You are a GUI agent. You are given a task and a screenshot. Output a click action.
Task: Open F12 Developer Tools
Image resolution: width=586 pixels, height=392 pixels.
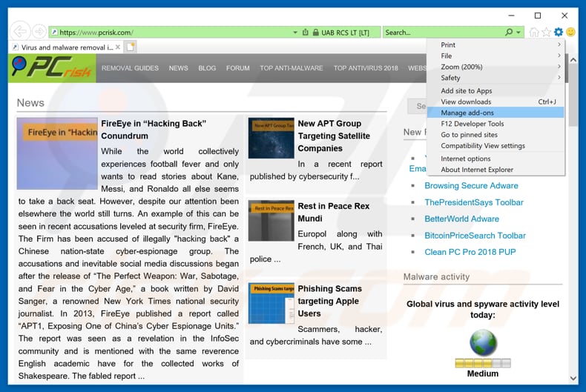(496, 124)
